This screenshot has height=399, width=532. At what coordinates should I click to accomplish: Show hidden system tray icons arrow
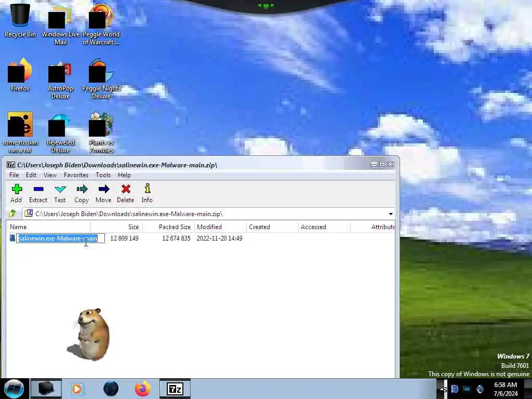pyautogui.click(x=443, y=389)
